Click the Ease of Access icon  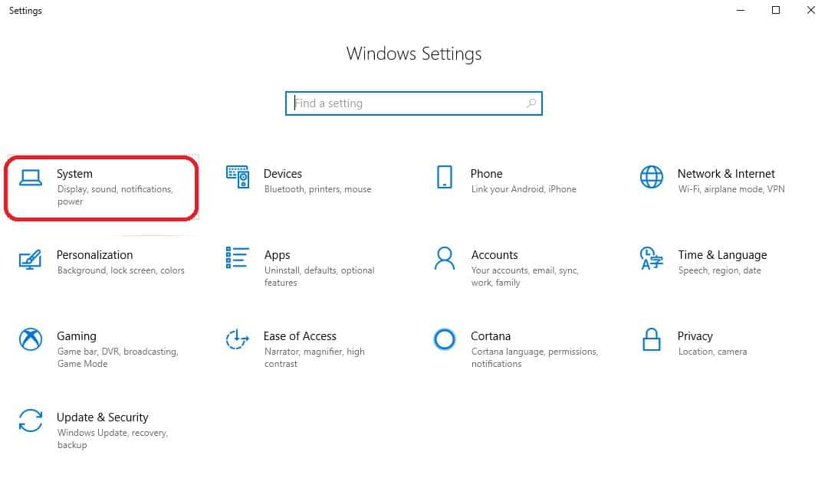pos(237,339)
